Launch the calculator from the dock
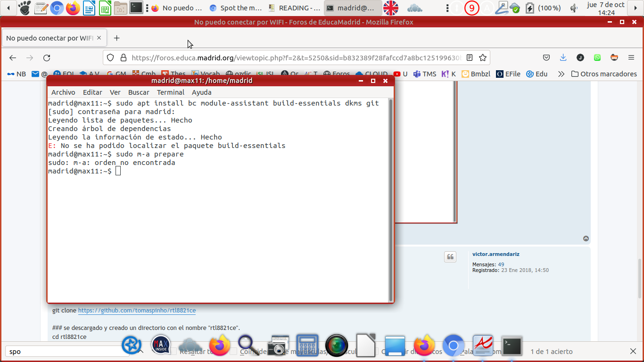 (x=308, y=346)
